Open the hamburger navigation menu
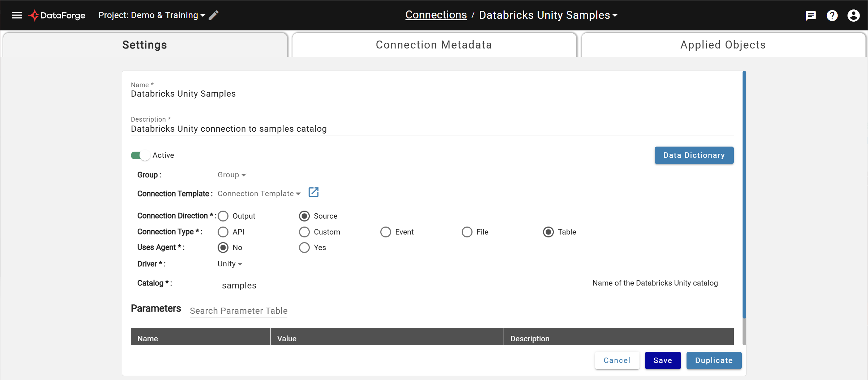Image resolution: width=868 pixels, height=380 pixels. pyautogui.click(x=17, y=15)
